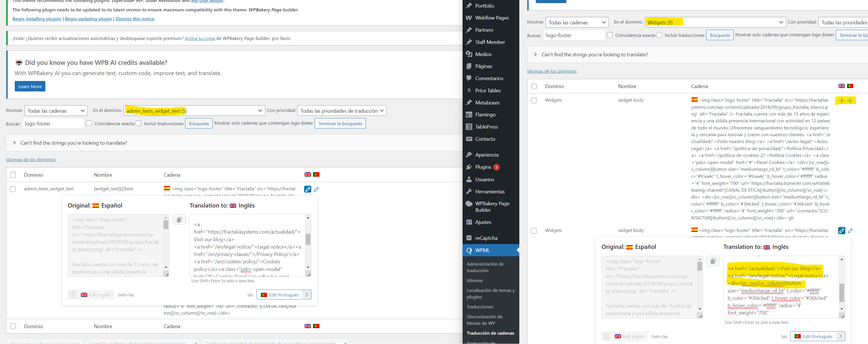Click Portuguese pencil icon in admin_texts_widget_text row
868x344 pixels.
pos(316,189)
